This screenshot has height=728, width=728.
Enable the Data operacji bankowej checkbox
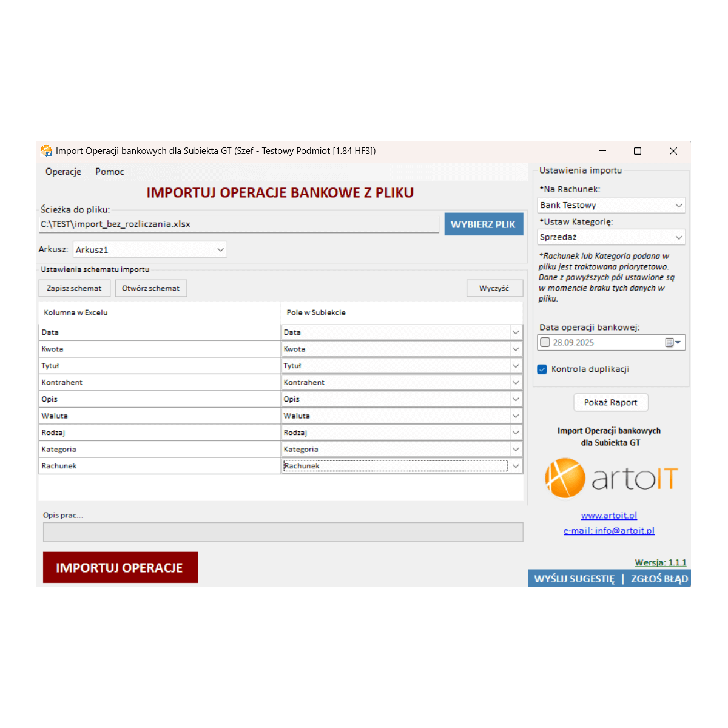tap(545, 343)
